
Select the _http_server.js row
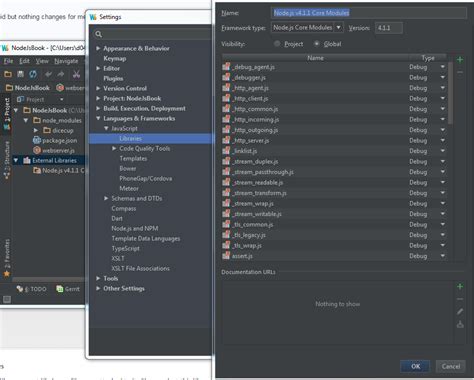[x=334, y=140]
